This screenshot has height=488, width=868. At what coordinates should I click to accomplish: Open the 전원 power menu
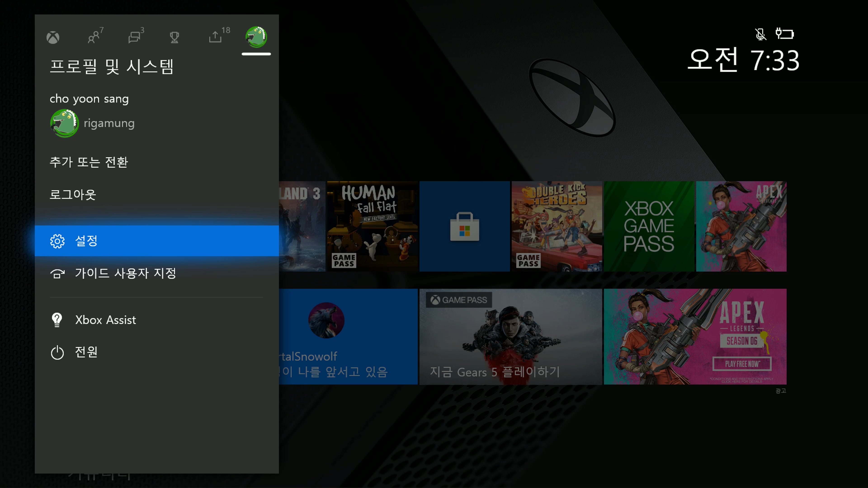(x=157, y=352)
